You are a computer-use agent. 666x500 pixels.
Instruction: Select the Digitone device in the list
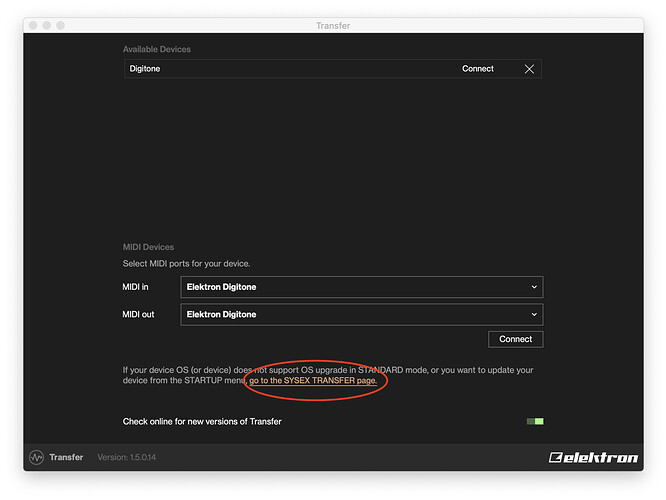coord(145,69)
